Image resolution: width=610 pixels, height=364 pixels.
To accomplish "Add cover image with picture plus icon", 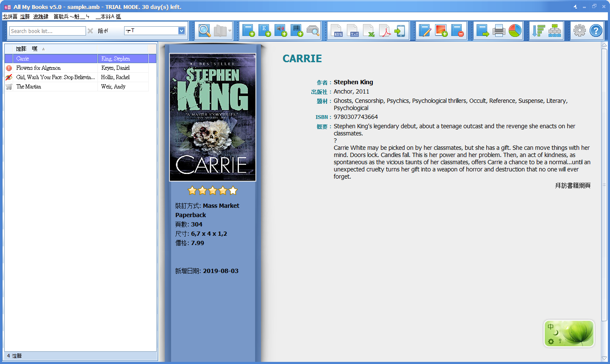I will coord(441,30).
